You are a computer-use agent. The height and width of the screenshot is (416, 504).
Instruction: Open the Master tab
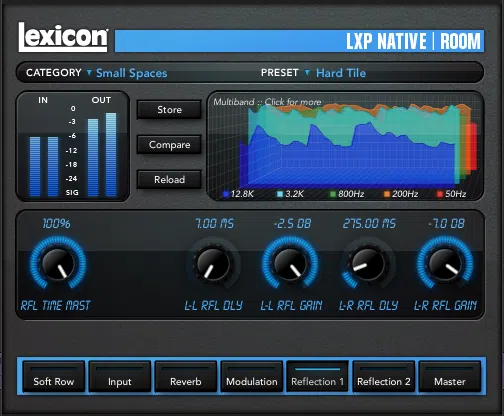click(x=450, y=376)
